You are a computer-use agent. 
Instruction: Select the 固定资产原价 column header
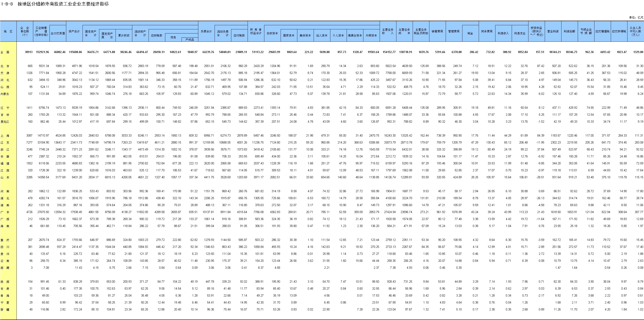tap(107, 35)
